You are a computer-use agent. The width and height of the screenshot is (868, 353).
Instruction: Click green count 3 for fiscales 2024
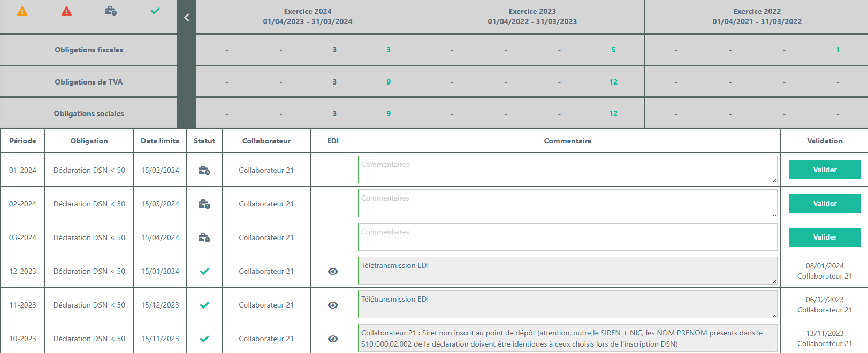(x=388, y=50)
